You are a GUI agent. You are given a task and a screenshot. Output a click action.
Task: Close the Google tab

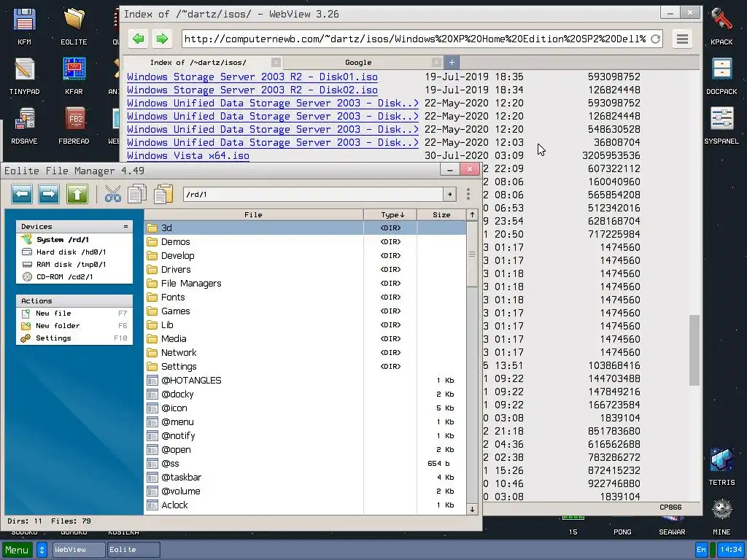pos(436,63)
